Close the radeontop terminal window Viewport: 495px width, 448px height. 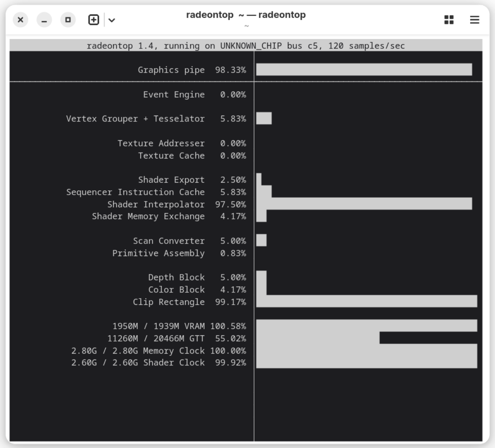pos(21,20)
